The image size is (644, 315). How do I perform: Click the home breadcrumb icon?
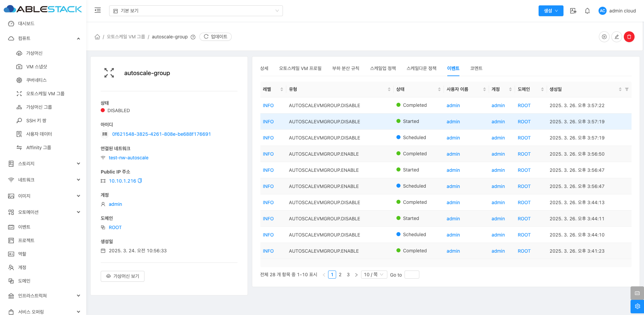[97, 37]
